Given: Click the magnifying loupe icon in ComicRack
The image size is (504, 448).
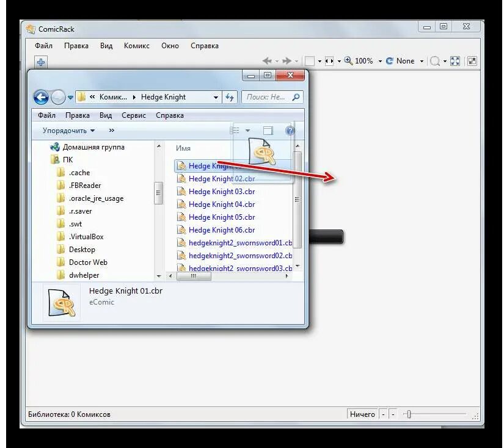Looking at the screenshot, I should [x=434, y=61].
